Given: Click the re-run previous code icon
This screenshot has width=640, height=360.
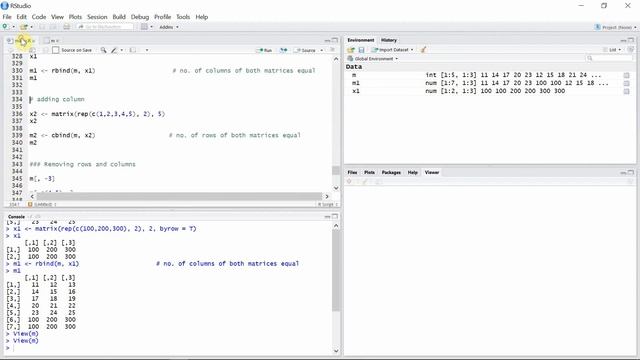Looking at the screenshot, I should (283, 50).
